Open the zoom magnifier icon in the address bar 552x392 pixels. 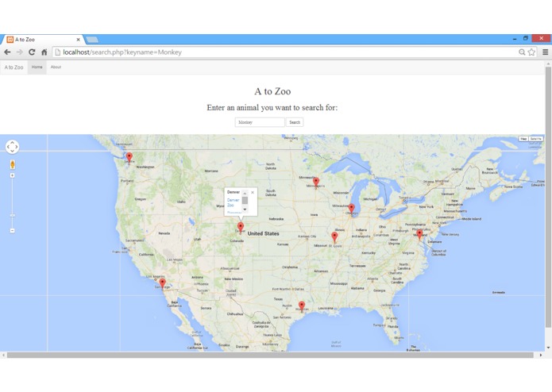(x=522, y=52)
